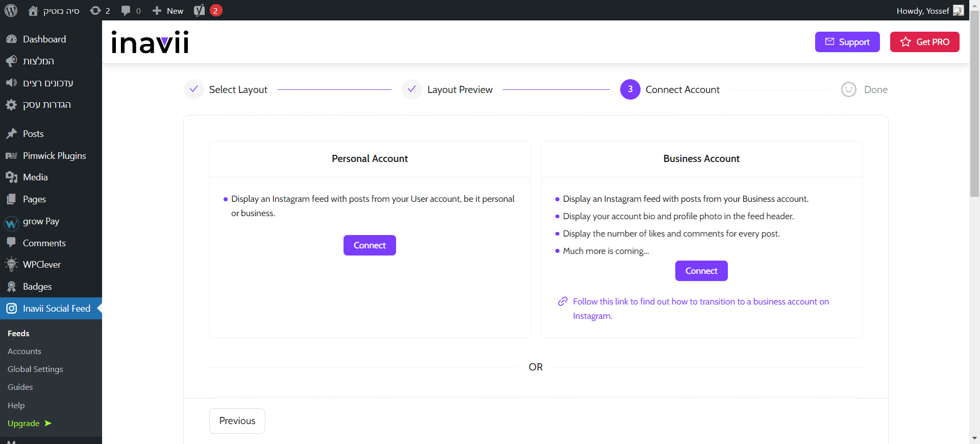Open the updates refresh icon
Image resolution: width=980 pixels, height=444 pixels.
pos(95,10)
